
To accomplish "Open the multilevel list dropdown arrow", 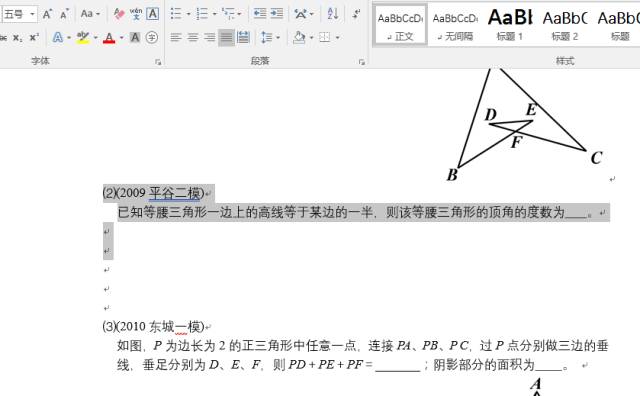I will point(239,14).
